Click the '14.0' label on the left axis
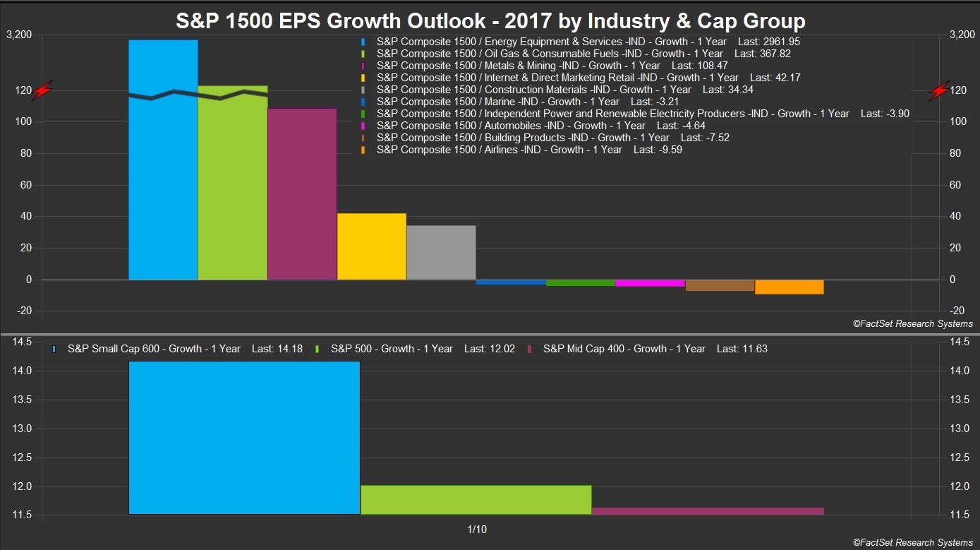The width and height of the screenshot is (980, 550). pos(23,371)
